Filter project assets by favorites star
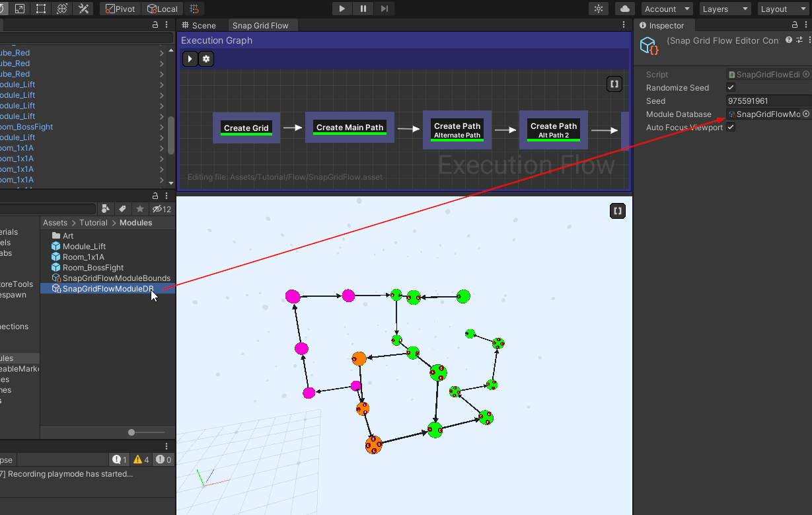 pos(140,209)
